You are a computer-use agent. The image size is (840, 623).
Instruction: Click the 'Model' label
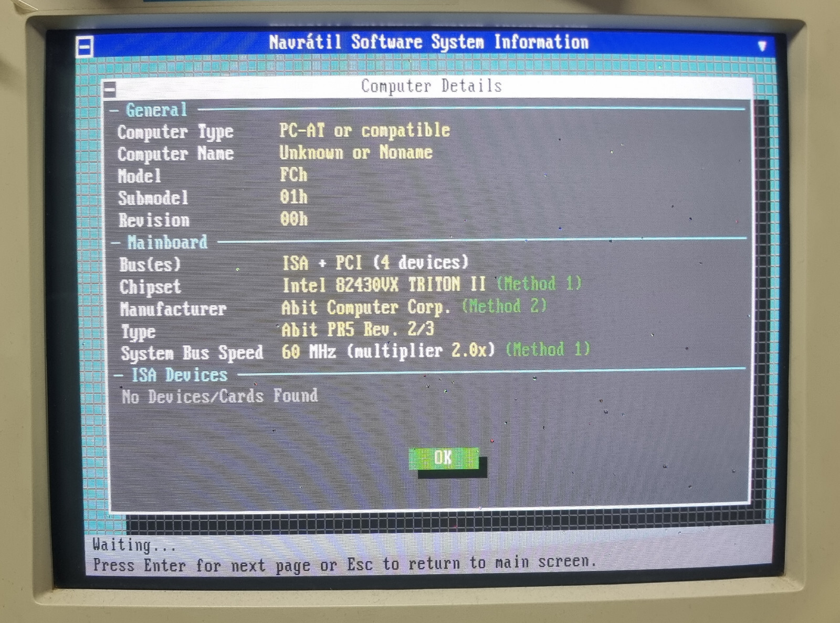tap(139, 176)
